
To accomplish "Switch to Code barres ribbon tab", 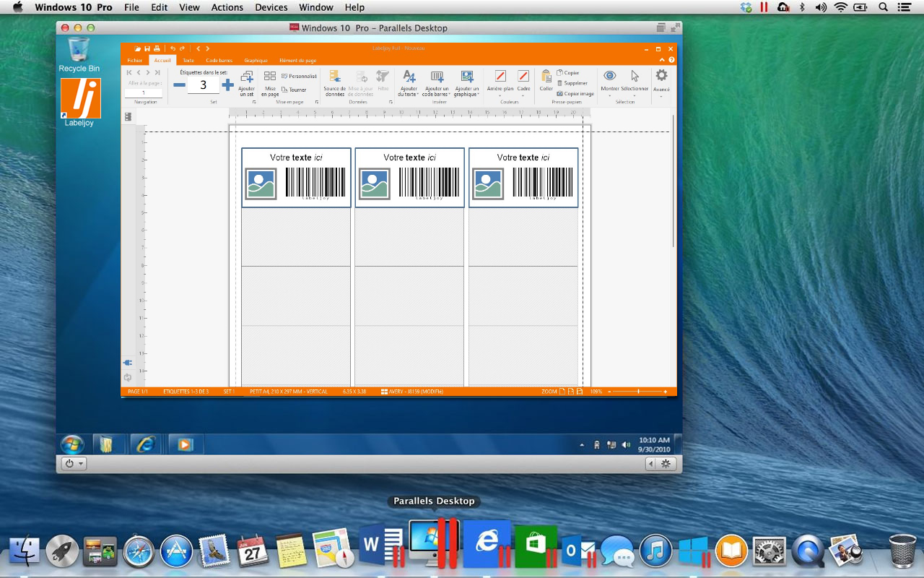I will point(219,61).
